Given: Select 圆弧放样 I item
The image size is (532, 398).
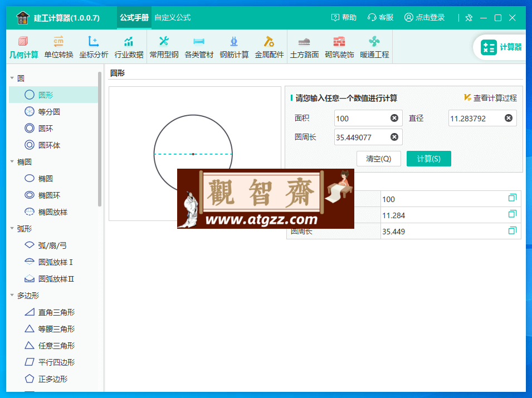Looking at the screenshot, I should point(53,262).
